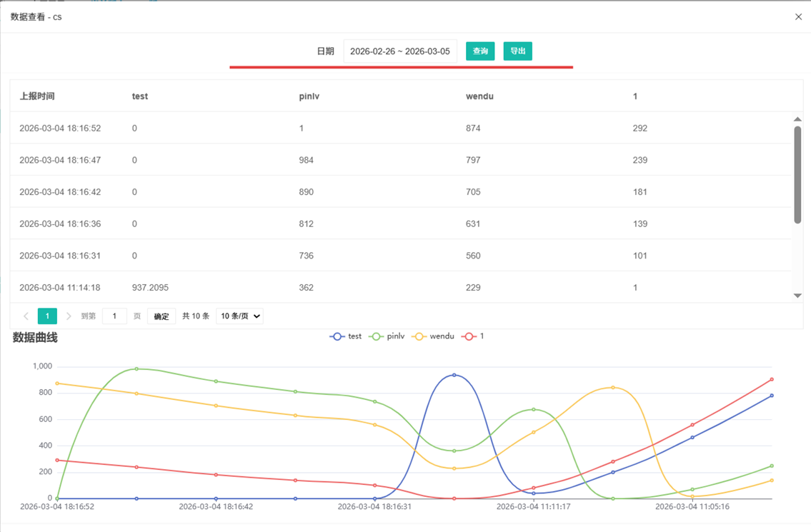Screen dimensions: 811x532
Task: Open the date range picker field
Action: pyautogui.click(x=399, y=51)
